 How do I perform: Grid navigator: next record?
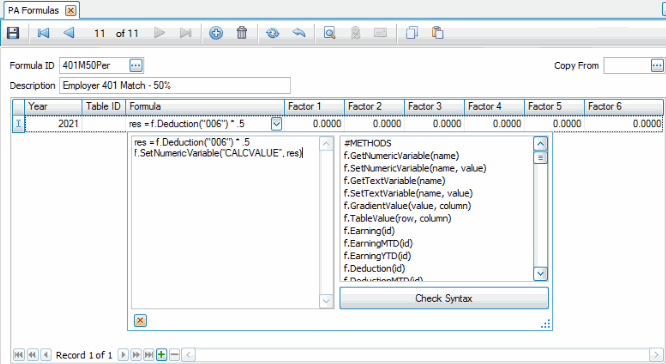click(x=123, y=354)
